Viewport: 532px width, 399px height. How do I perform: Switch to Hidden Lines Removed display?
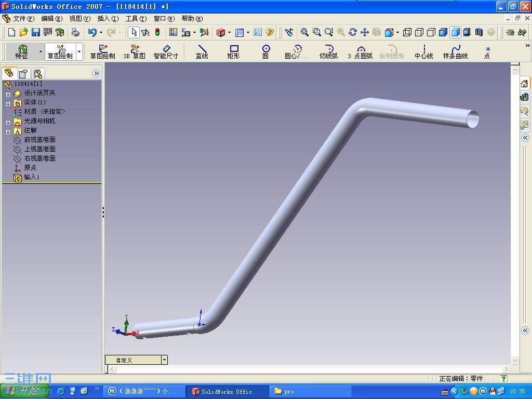pyautogui.click(x=431, y=32)
